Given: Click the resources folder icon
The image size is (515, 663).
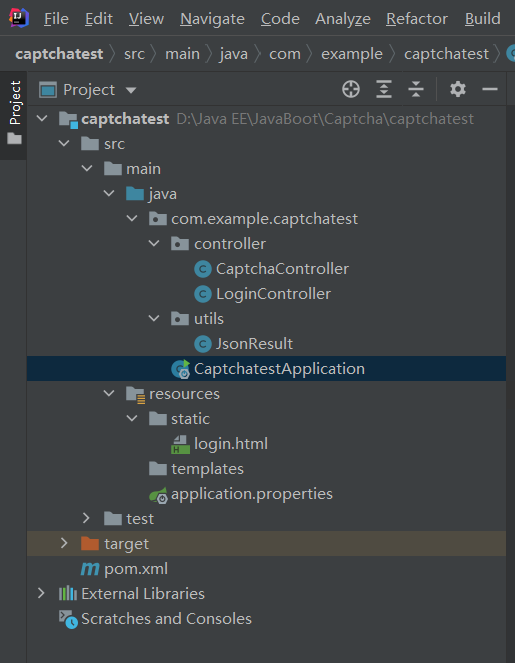Looking at the screenshot, I should click(136, 395).
